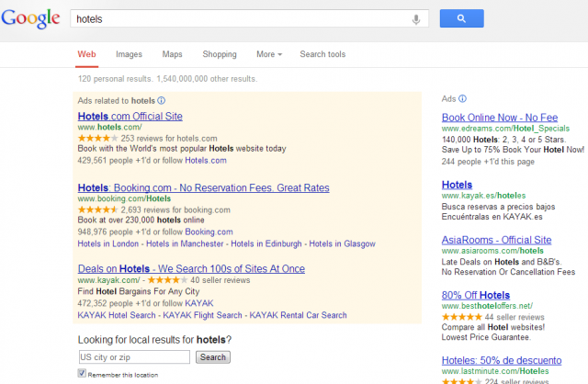Open 'KAYAK Flight Search' sitelink
The image size is (588, 384).
tap(202, 315)
